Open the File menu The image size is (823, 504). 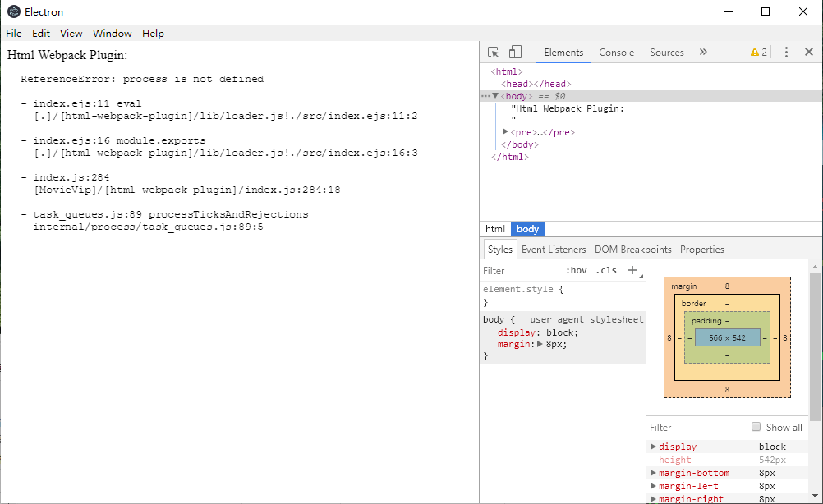pyautogui.click(x=14, y=33)
